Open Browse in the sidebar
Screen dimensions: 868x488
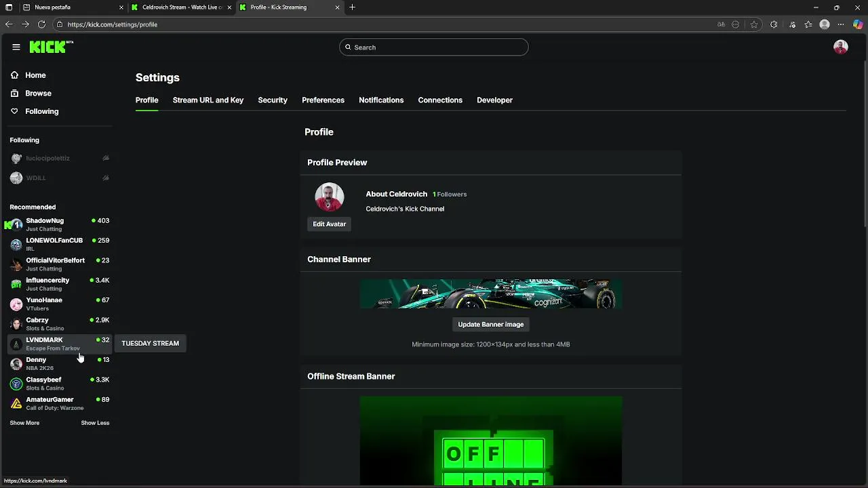coord(38,94)
